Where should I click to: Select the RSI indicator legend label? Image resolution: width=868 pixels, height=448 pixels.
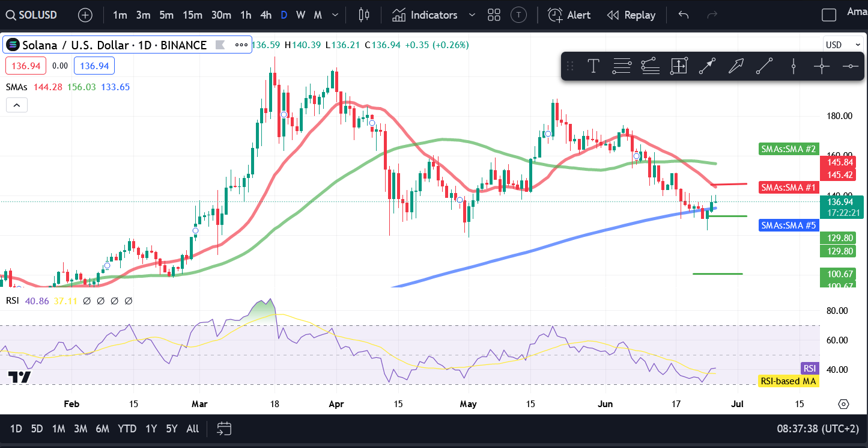(12, 301)
